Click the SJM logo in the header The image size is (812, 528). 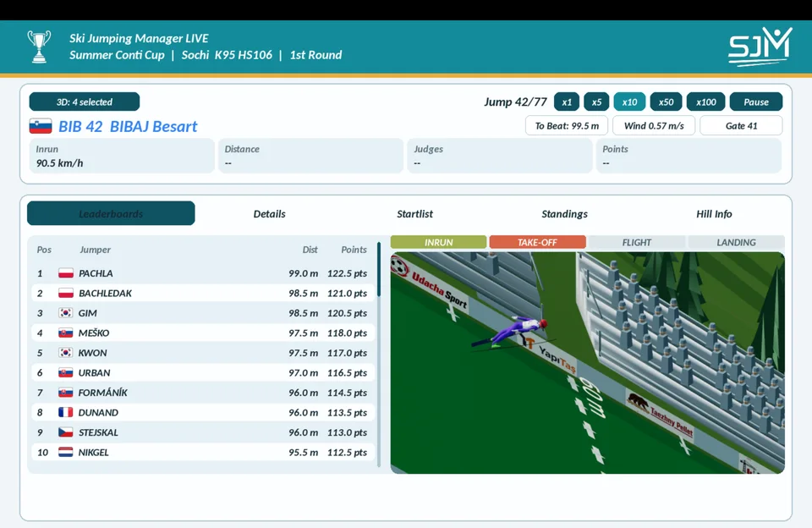point(760,47)
